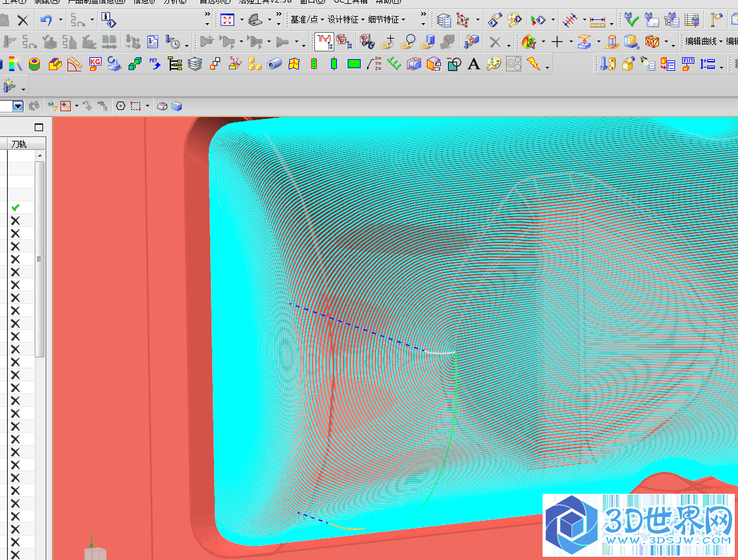Click the Fit view icon
738x560 pixels.
pos(228,20)
